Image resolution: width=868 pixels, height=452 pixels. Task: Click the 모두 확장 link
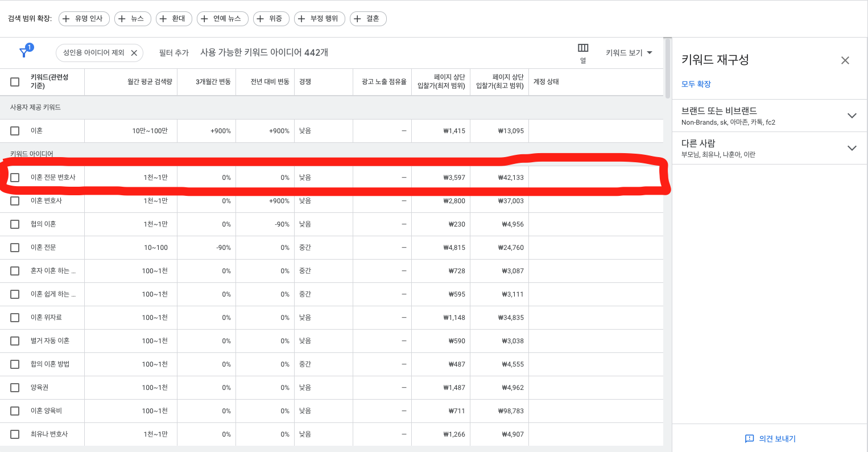[696, 84]
